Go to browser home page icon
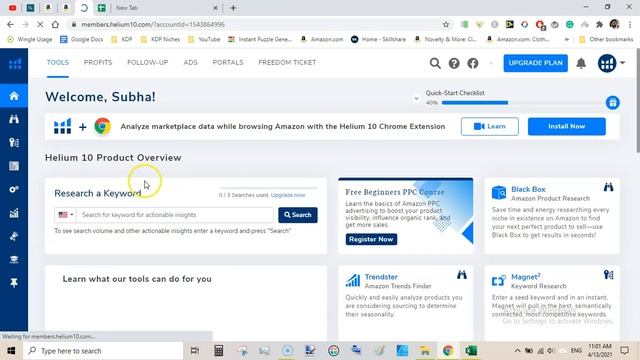This screenshot has height=360, width=640. [x=55, y=24]
